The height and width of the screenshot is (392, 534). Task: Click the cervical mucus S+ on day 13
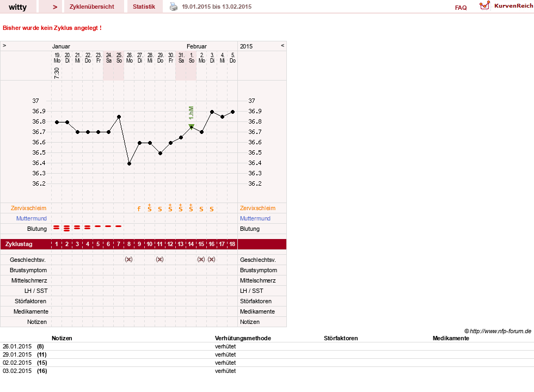tap(181, 208)
